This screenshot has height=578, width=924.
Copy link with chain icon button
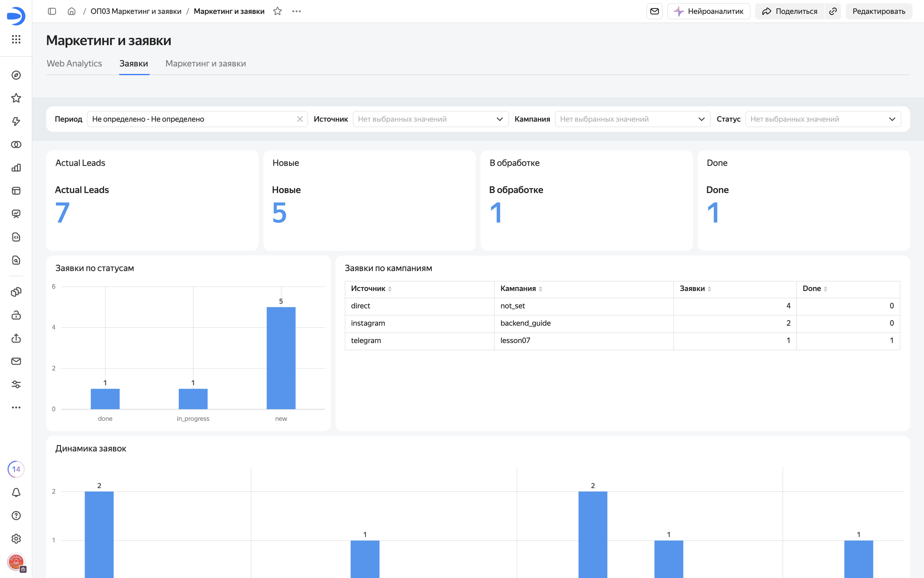click(833, 12)
